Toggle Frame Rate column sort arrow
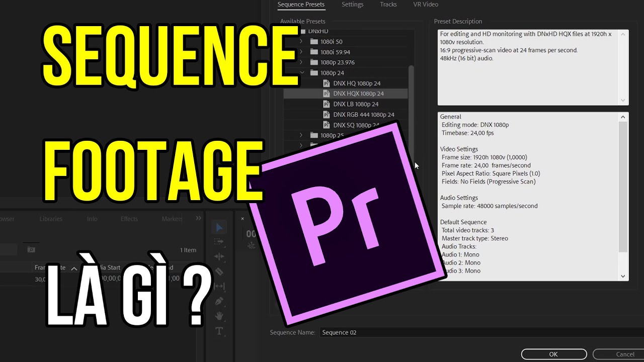The height and width of the screenshot is (362, 644). 73,268
